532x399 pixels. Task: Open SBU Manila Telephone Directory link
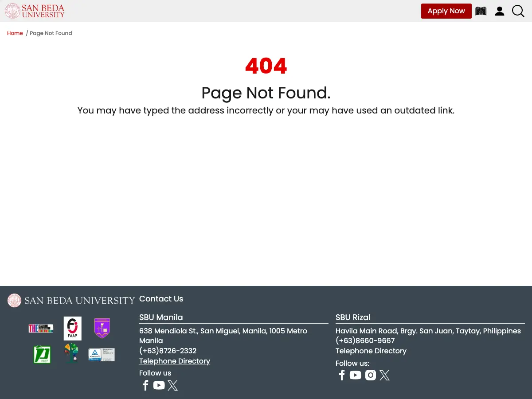coord(175,361)
